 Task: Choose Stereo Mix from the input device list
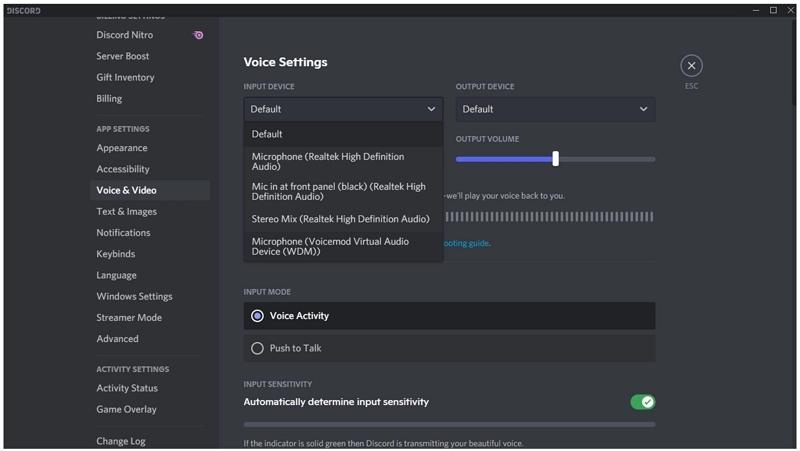click(340, 219)
